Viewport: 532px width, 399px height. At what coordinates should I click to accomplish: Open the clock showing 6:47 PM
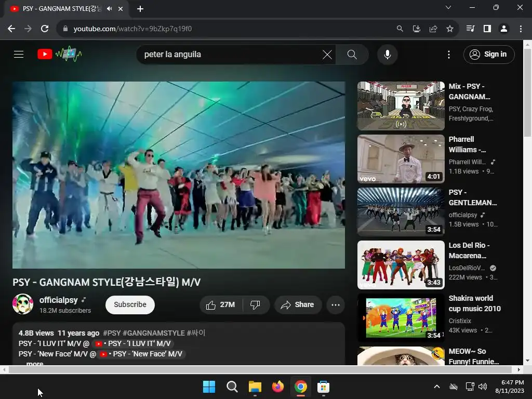point(510,387)
